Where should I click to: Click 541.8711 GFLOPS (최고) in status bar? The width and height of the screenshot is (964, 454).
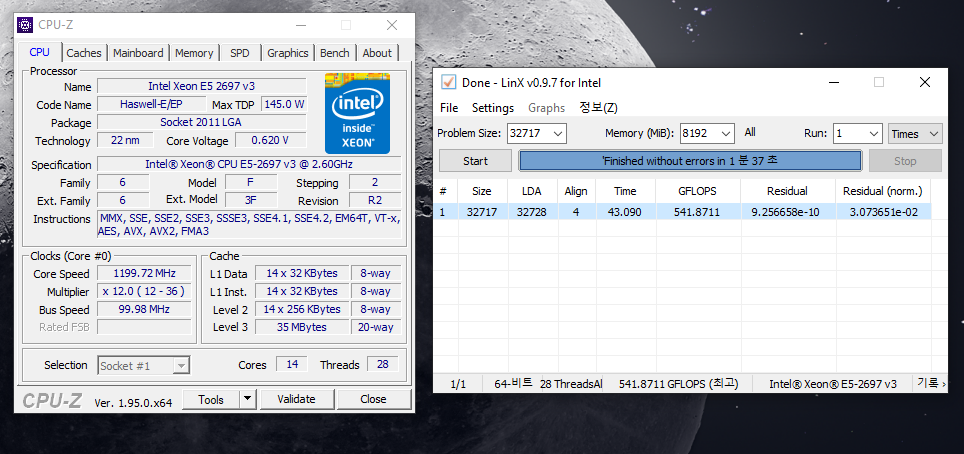678,384
